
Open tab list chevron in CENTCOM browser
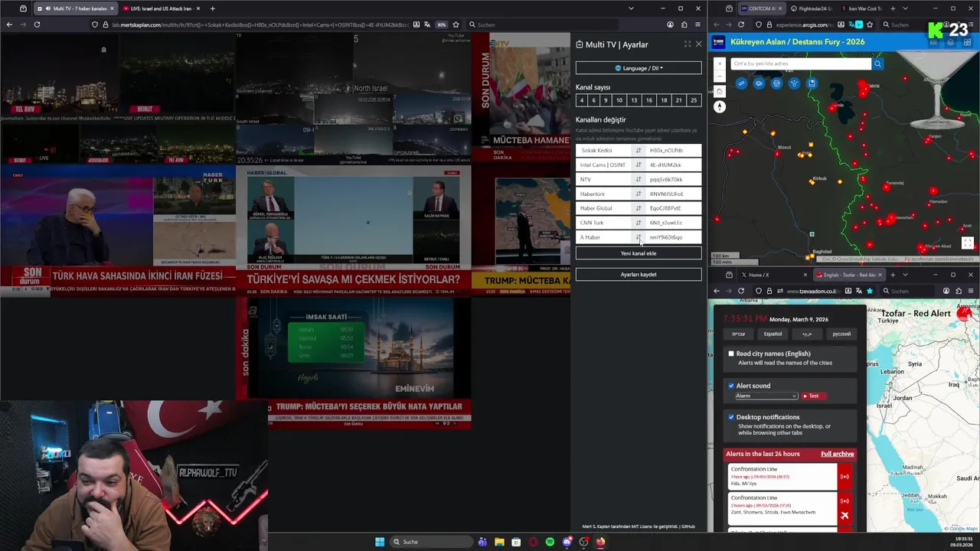905,8
